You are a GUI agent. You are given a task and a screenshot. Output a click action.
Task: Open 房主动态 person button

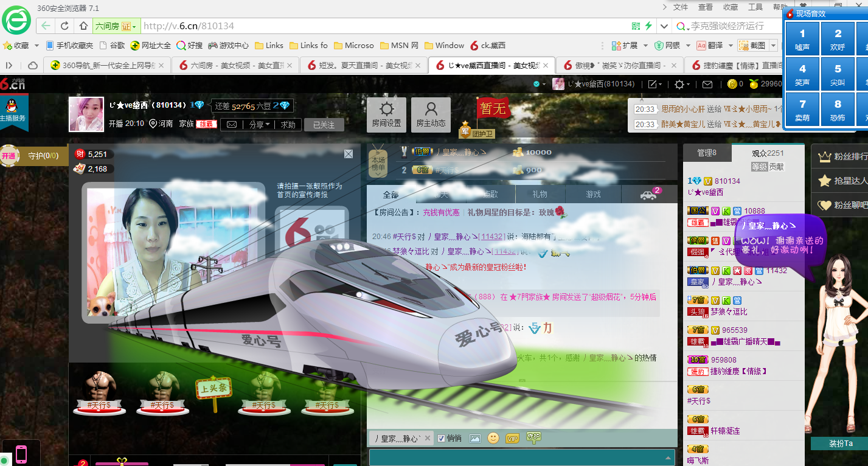coord(431,115)
